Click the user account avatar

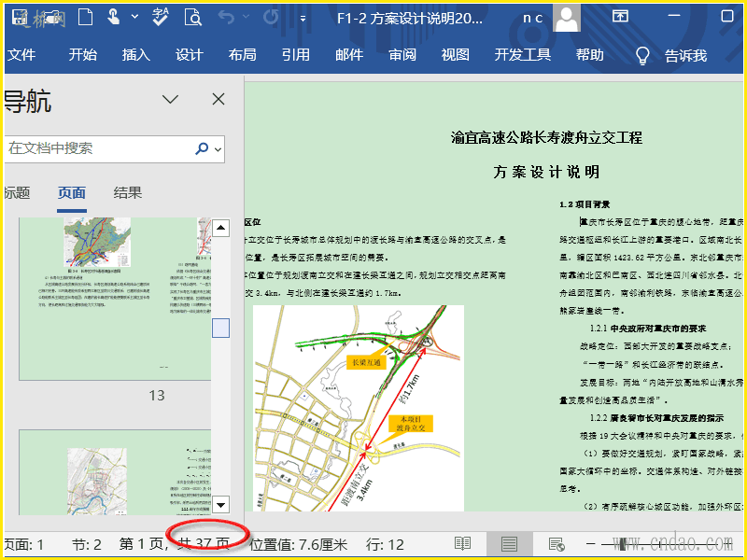(567, 18)
